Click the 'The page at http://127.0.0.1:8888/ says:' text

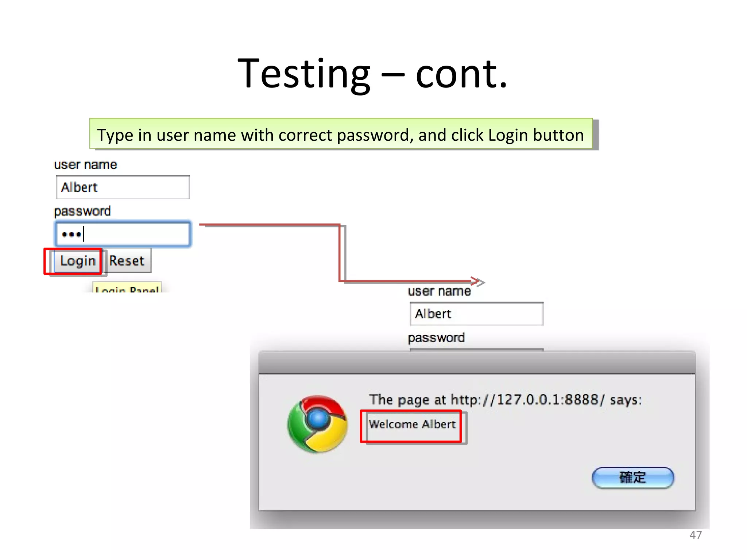click(506, 400)
